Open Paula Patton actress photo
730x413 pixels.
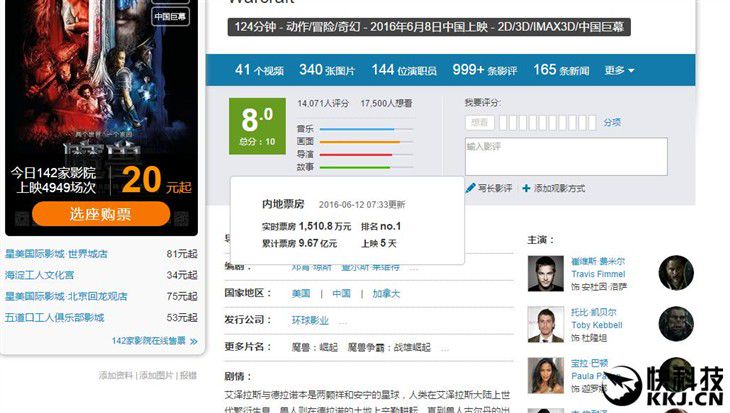pos(546,375)
